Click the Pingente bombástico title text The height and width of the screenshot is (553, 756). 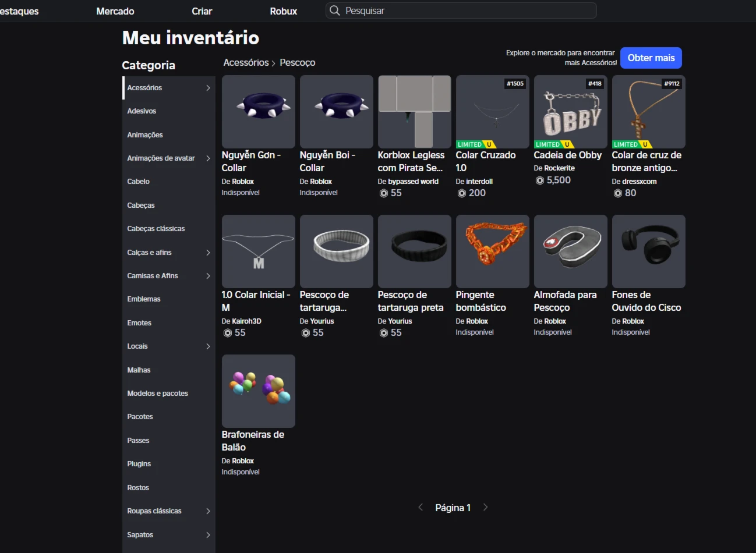click(481, 302)
